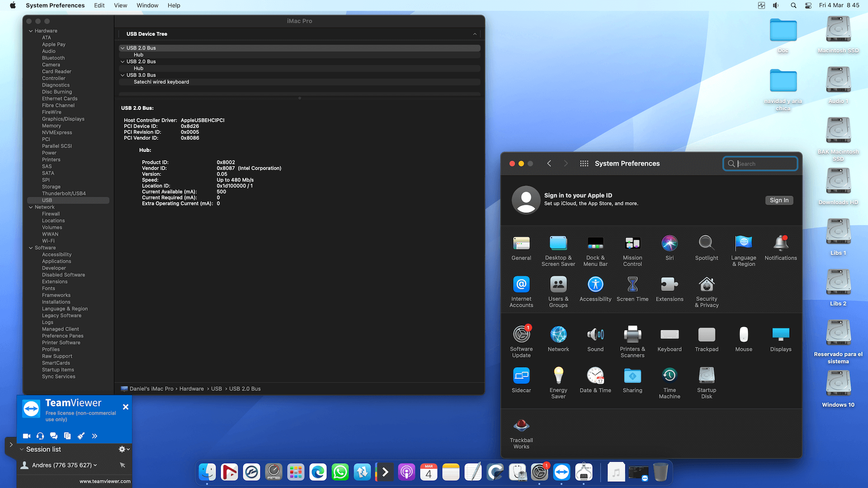The width and height of the screenshot is (868, 488).
Task: Open Trackball Works preferences
Action: [x=521, y=433]
